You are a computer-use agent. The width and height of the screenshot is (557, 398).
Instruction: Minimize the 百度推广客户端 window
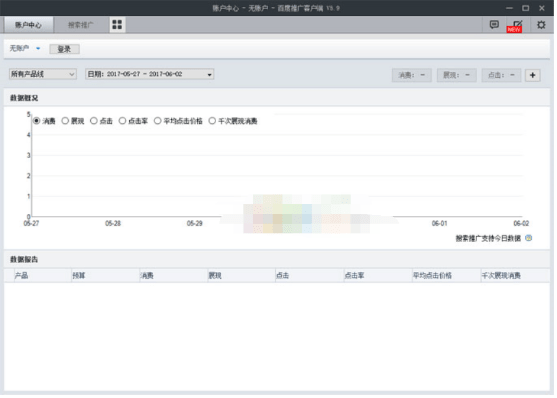coord(509,8)
